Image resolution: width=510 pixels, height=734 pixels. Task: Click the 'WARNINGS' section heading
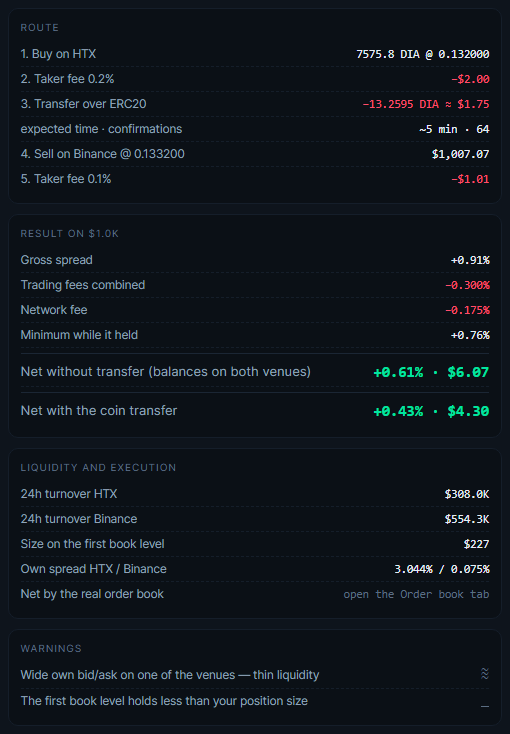[51, 648]
